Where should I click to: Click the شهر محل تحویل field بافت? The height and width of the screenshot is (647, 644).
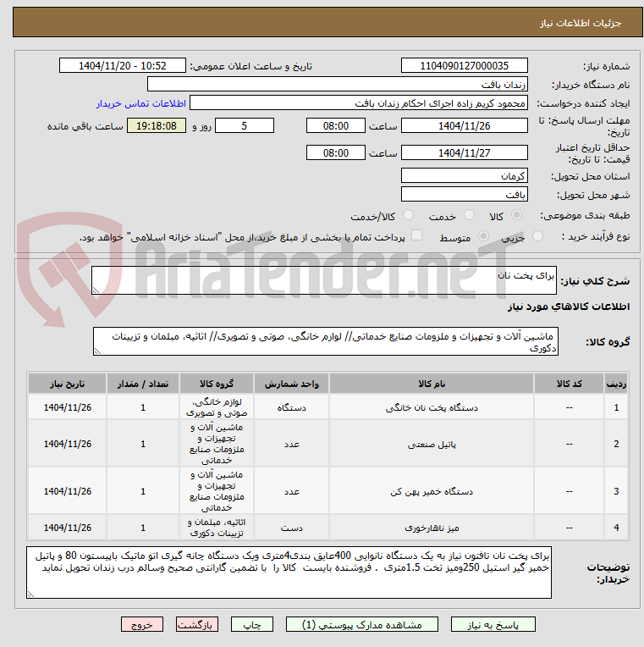465,194
